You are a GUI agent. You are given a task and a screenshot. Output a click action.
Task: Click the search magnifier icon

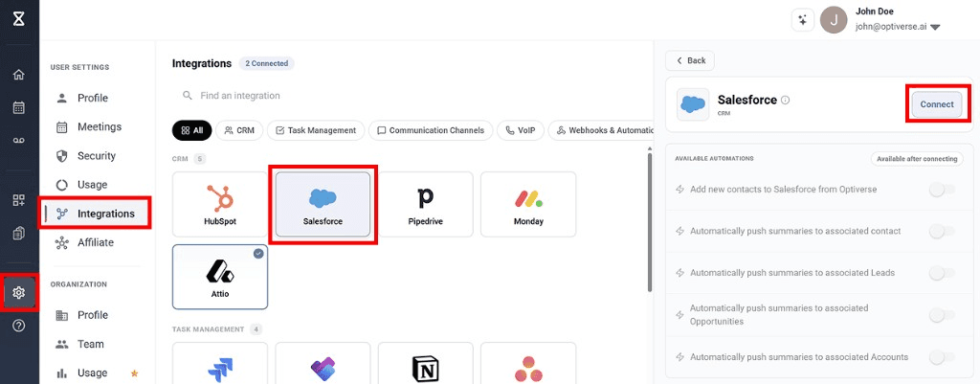[187, 96]
